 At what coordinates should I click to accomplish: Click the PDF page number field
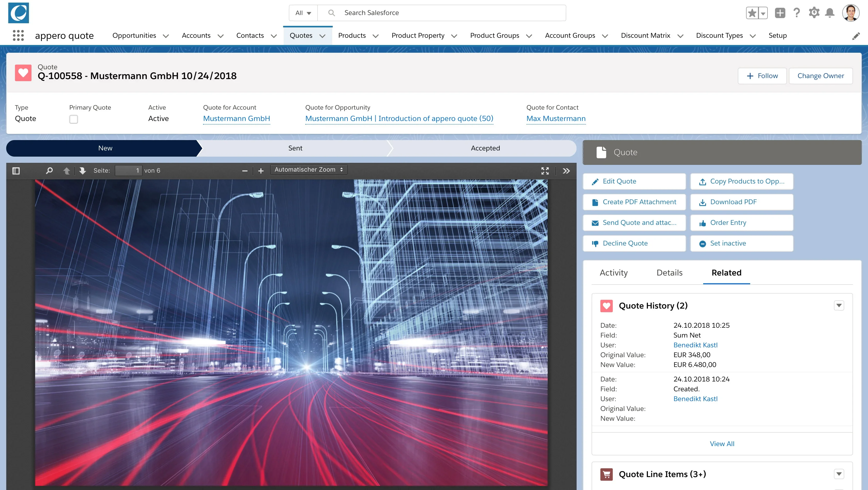point(128,171)
